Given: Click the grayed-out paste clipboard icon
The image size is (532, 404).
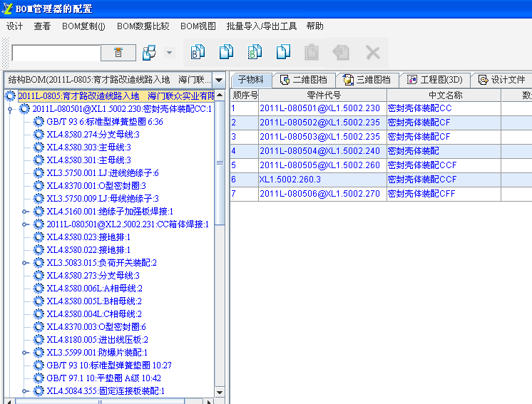Looking at the screenshot, I should click(x=312, y=52).
